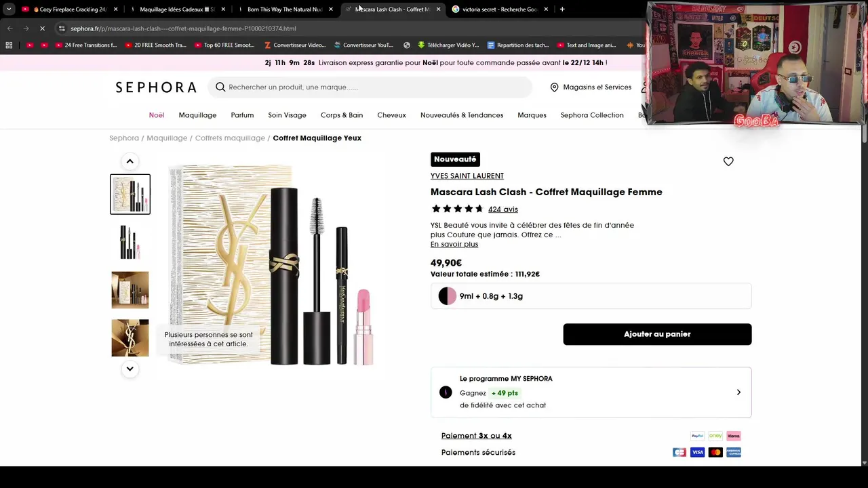This screenshot has height=488, width=868.
Task: Open Chrome apps grid in bookmarks bar
Action: pyautogui.click(x=9, y=45)
